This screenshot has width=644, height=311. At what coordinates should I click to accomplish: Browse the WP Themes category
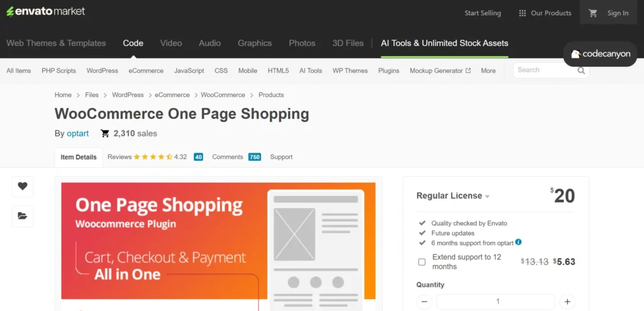tap(350, 70)
